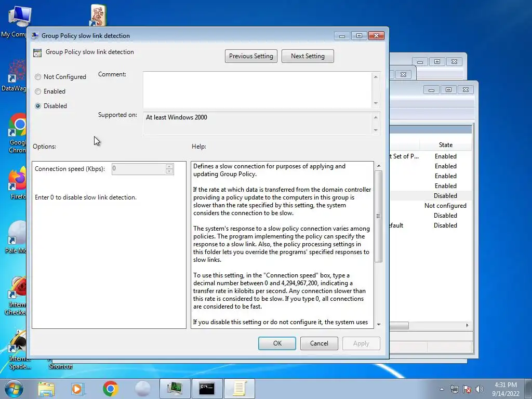Click the State column header in background window
The width and height of the screenshot is (532, 399).
445,145
